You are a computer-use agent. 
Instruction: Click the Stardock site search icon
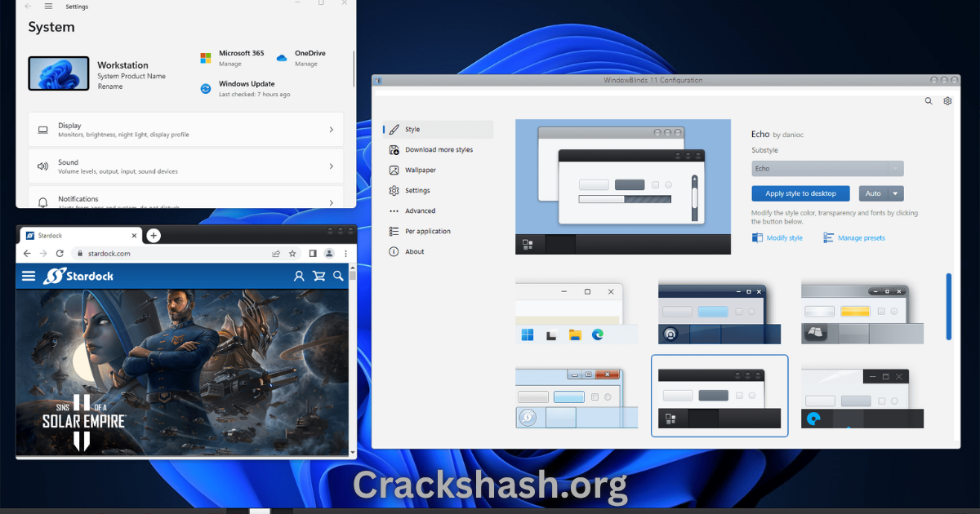click(338, 277)
